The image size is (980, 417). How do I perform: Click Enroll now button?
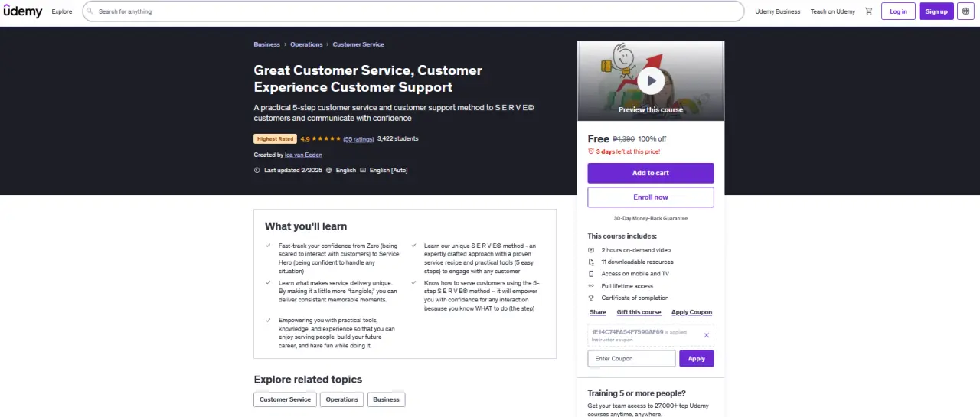[651, 197]
